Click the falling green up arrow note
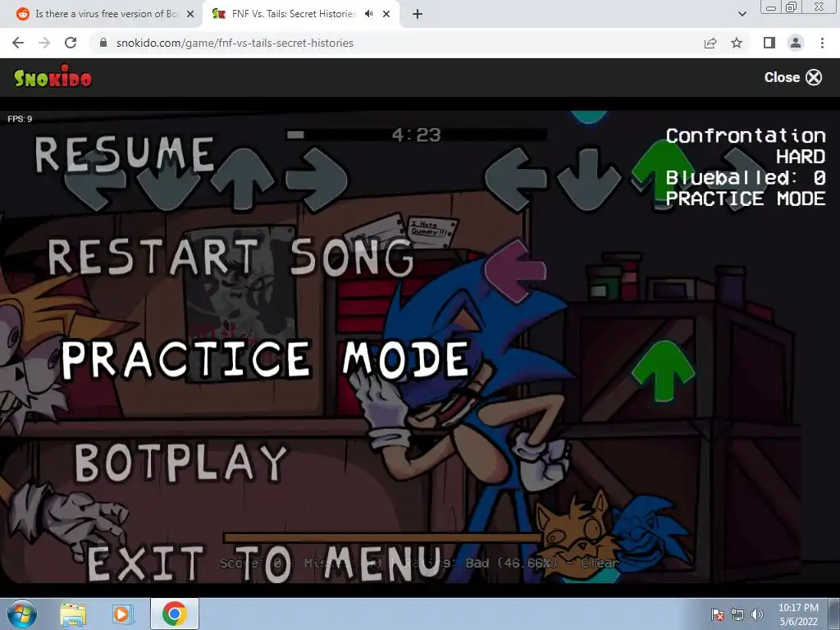This screenshot has width=840, height=630. pos(663,371)
